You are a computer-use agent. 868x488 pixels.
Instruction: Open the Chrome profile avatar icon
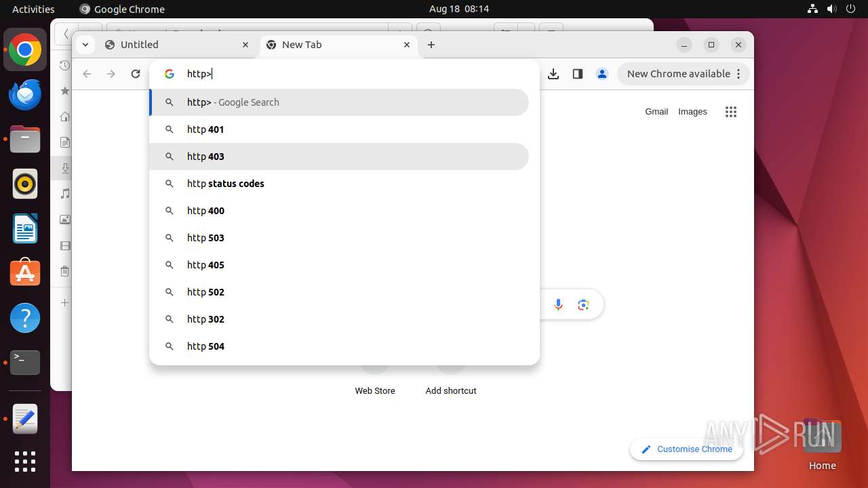click(x=602, y=74)
